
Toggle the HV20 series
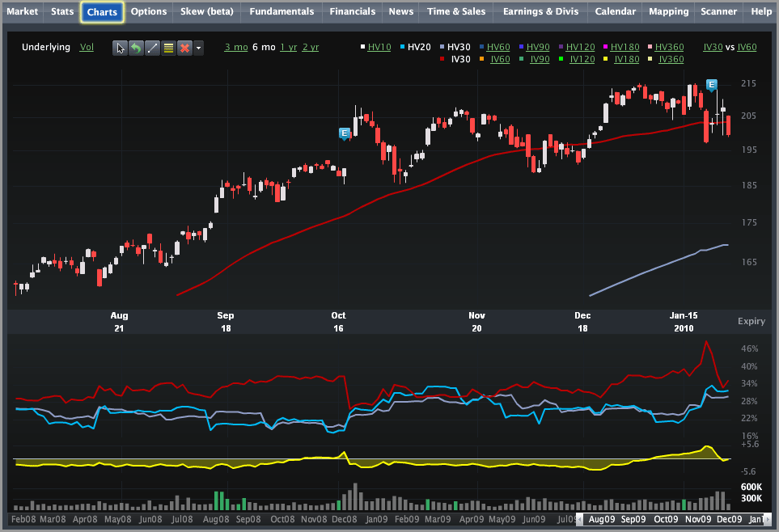pyautogui.click(x=419, y=47)
